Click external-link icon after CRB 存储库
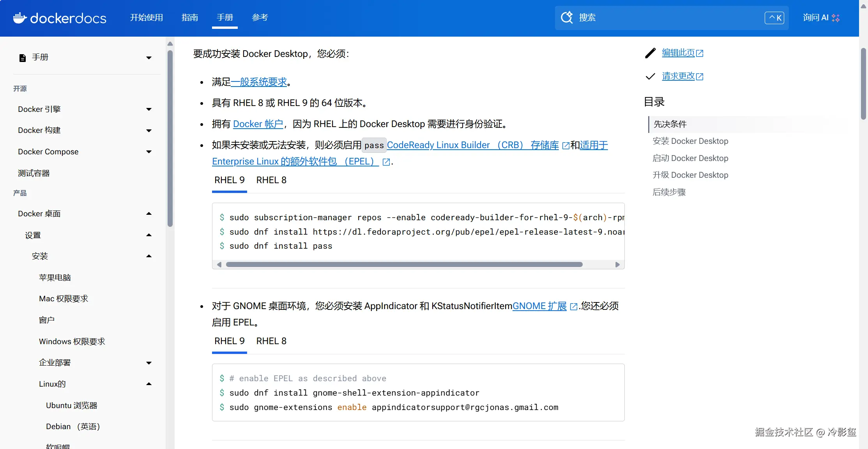The width and height of the screenshot is (868, 449). tap(566, 146)
